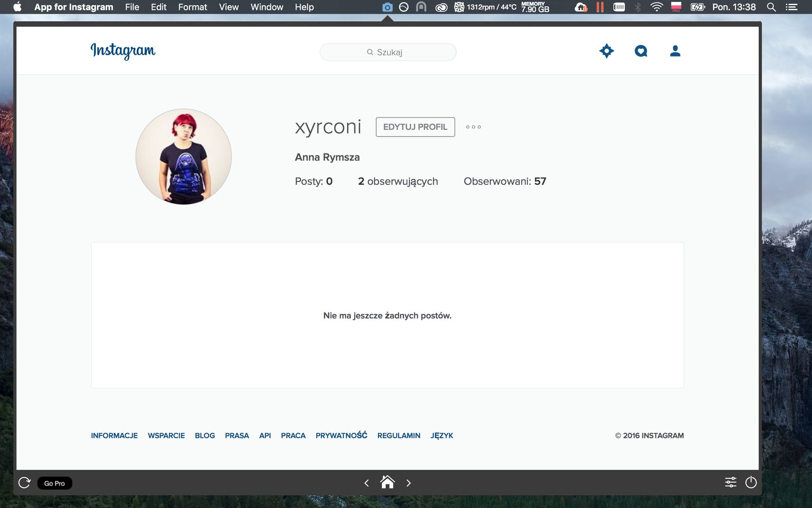
Task: Open the View menu
Action: 228,7
